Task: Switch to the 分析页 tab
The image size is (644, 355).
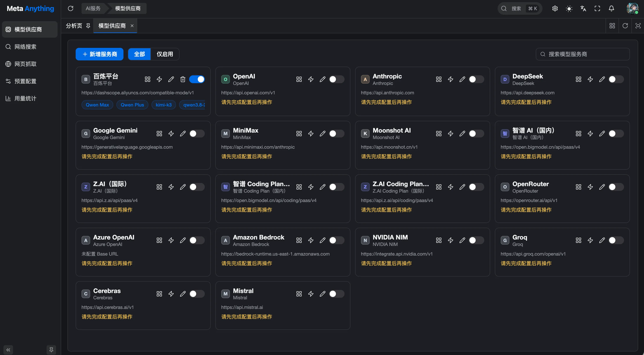Action: click(x=74, y=26)
